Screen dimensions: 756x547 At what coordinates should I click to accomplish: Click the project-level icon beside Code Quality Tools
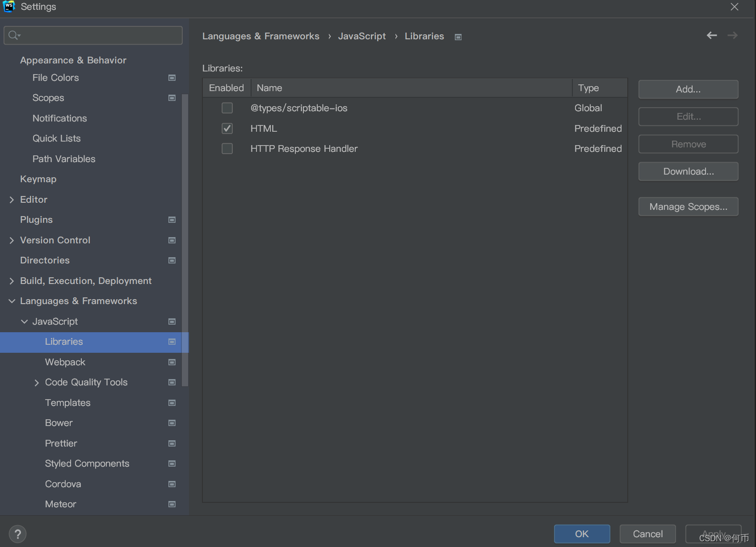click(x=172, y=382)
